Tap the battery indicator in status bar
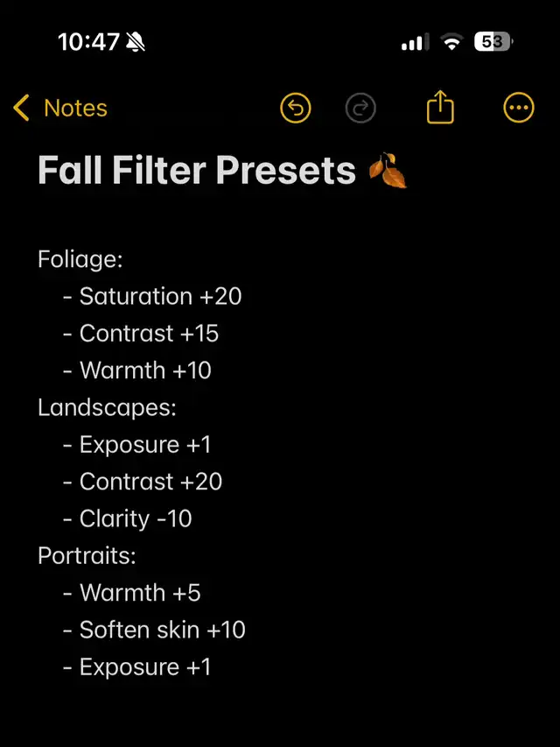The image size is (560, 747). 493,41
